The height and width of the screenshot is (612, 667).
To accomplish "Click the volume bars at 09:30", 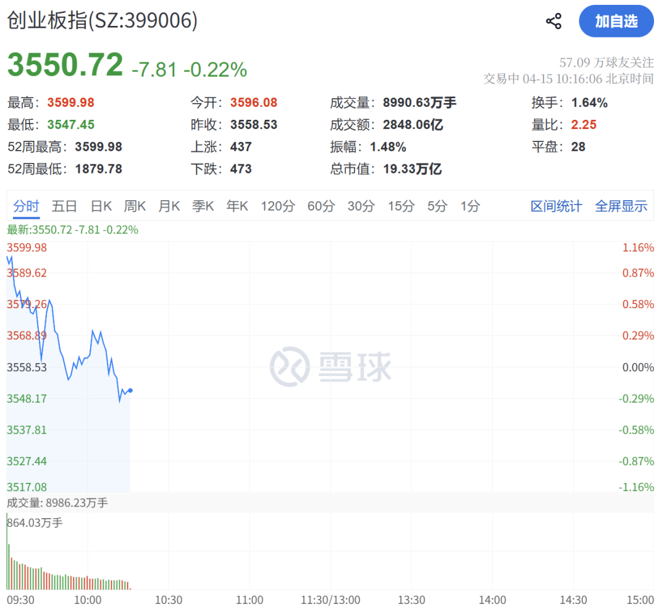I will click(8, 563).
